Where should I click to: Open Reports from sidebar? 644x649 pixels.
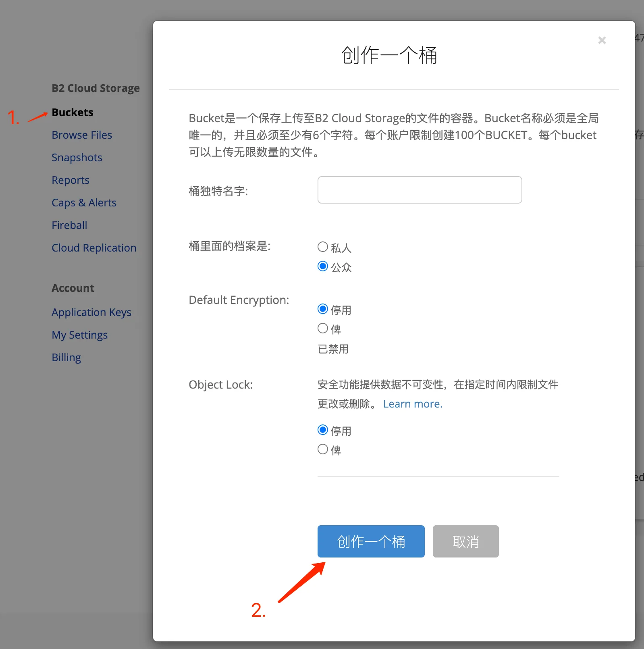click(x=71, y=180)
